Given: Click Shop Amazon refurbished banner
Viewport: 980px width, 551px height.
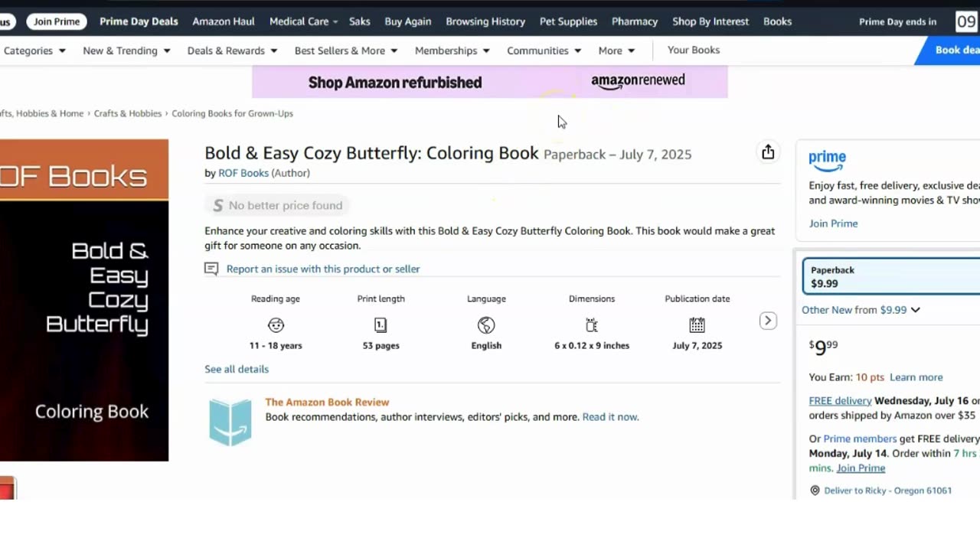Looking at the screenshot, I should [490, 82].
